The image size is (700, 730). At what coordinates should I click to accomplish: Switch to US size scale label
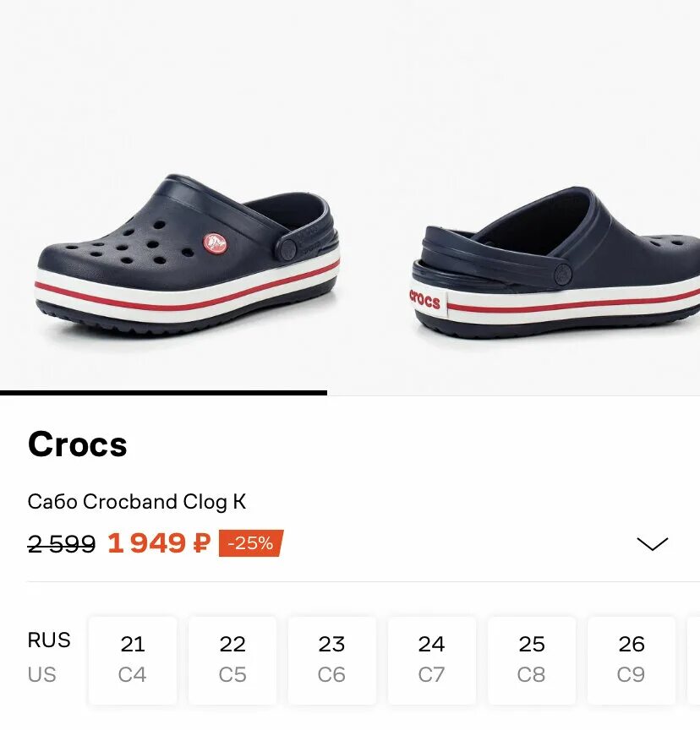point(41,675)
